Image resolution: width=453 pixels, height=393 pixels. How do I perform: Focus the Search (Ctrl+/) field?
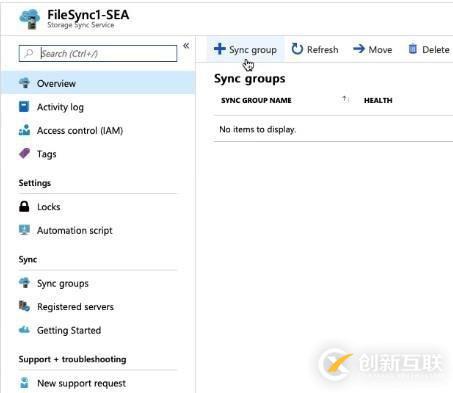(x=98, y=53)
